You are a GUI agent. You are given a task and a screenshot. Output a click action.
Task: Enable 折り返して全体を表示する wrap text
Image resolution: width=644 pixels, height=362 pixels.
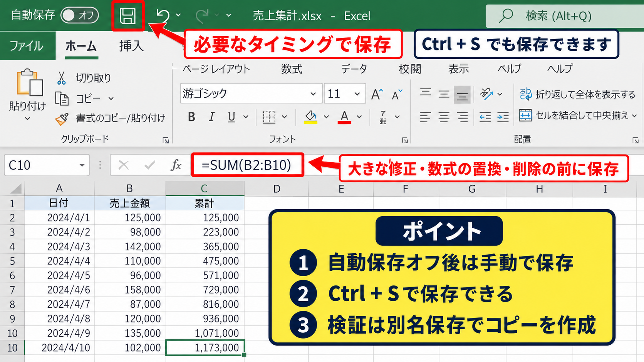(x=577, y=94)
